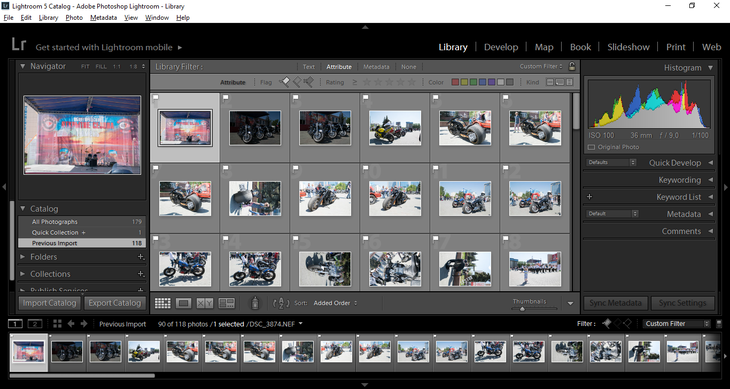Open Quick Develop Defaults preset dropdown
Screen dimensions: 730x389
click(x=611, y=163)
